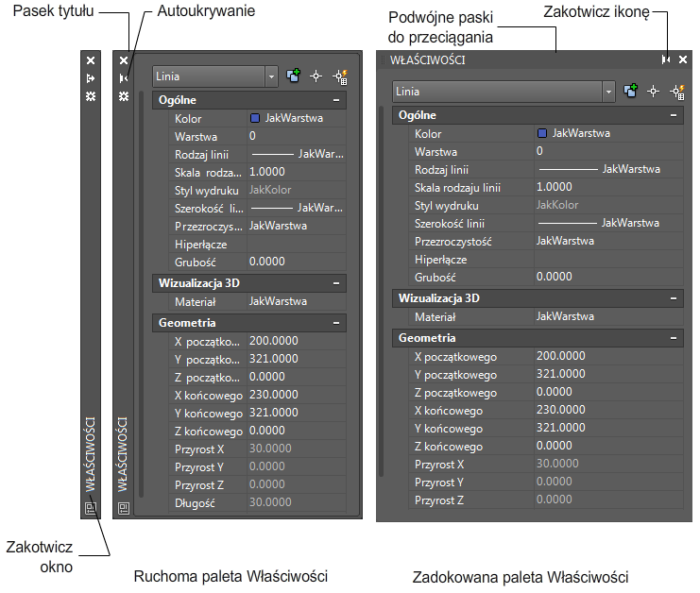Select Szerokość li... value in floating palette
Screen dimensions: 700x593
[297, 208]
